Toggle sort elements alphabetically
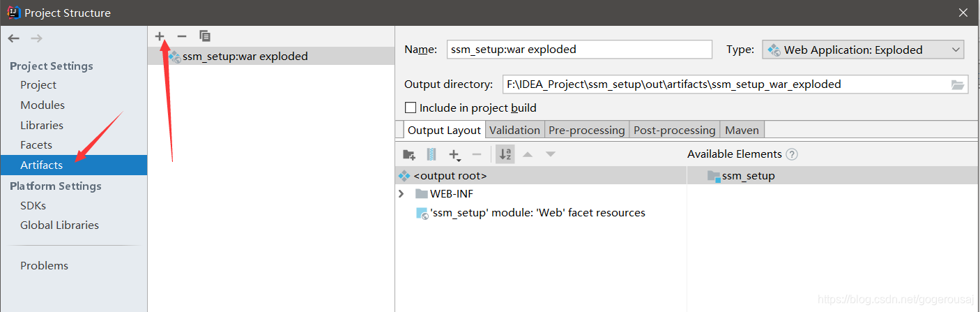The height and width of the screenshot is (312, 980). 505,154
